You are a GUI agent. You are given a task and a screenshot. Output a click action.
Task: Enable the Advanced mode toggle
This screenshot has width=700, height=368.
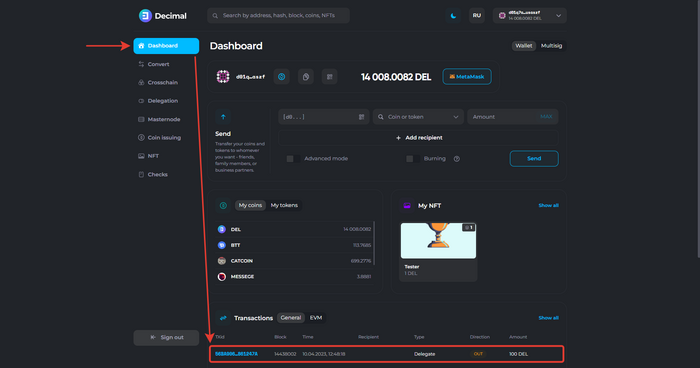(293, 159)
